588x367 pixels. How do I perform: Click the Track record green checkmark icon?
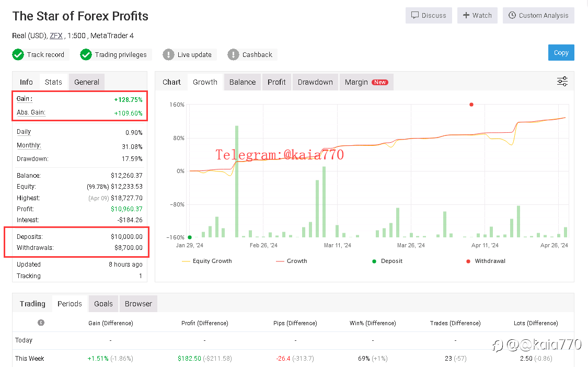click(18, 55)
